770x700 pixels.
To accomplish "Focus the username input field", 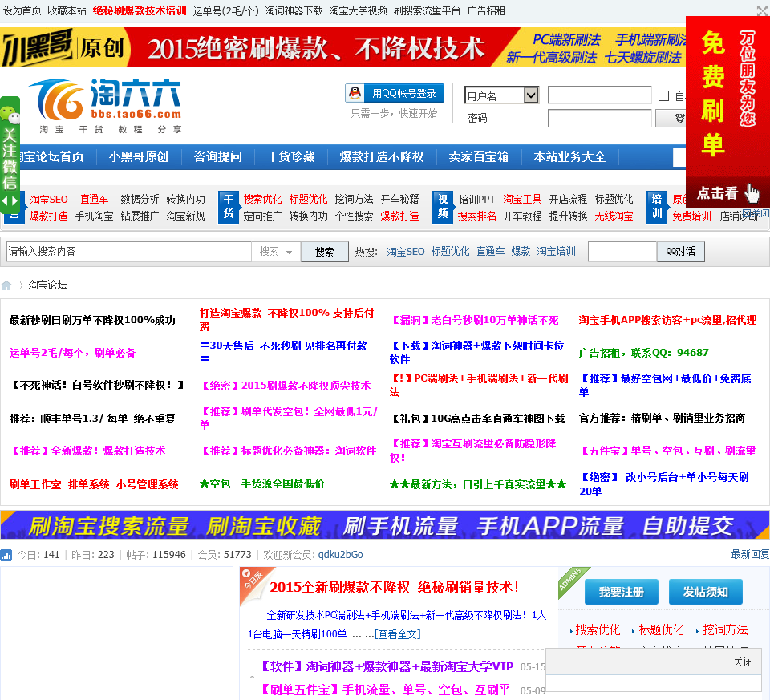I will [x=599, y=95].
